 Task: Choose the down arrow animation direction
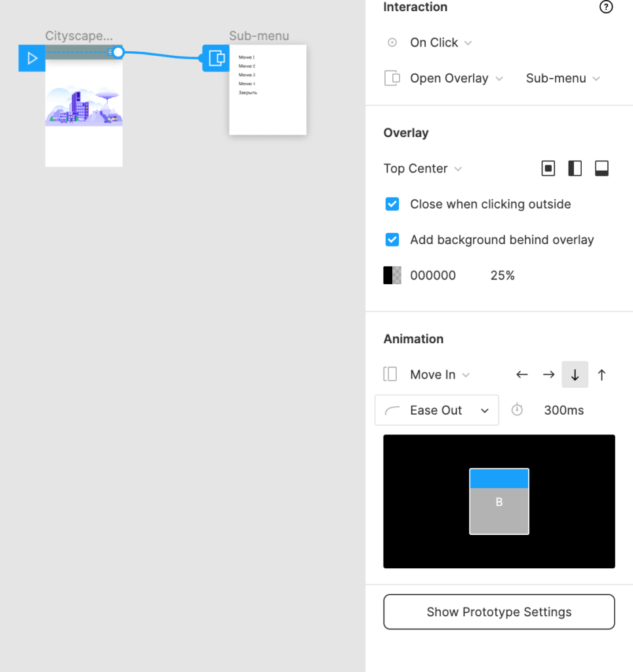click(575, 375)
